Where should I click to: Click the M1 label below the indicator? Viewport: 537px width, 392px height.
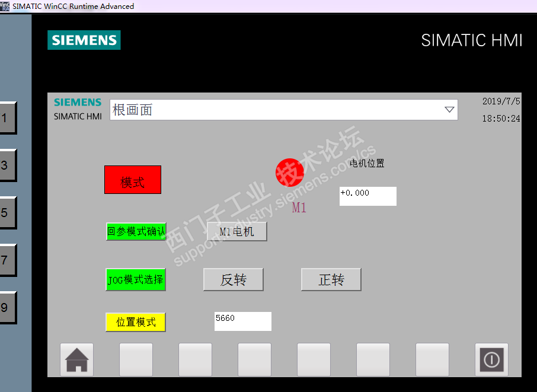[x=299, y=208]
